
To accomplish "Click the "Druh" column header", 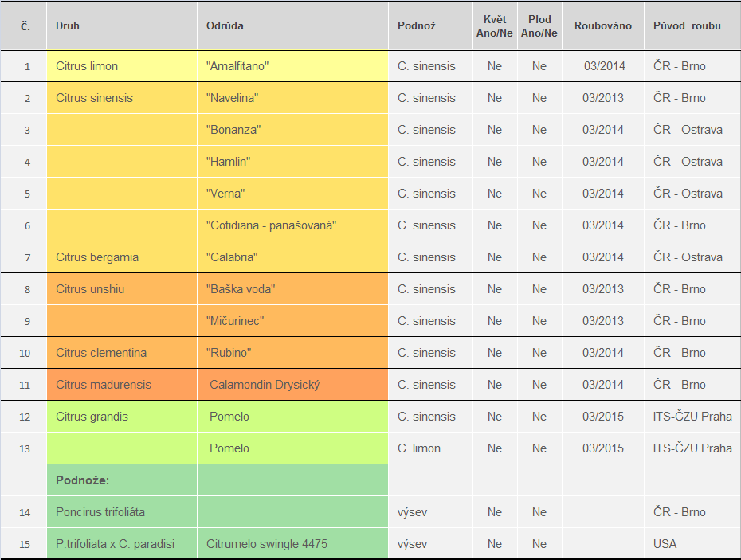I will (x=68, y=25).
